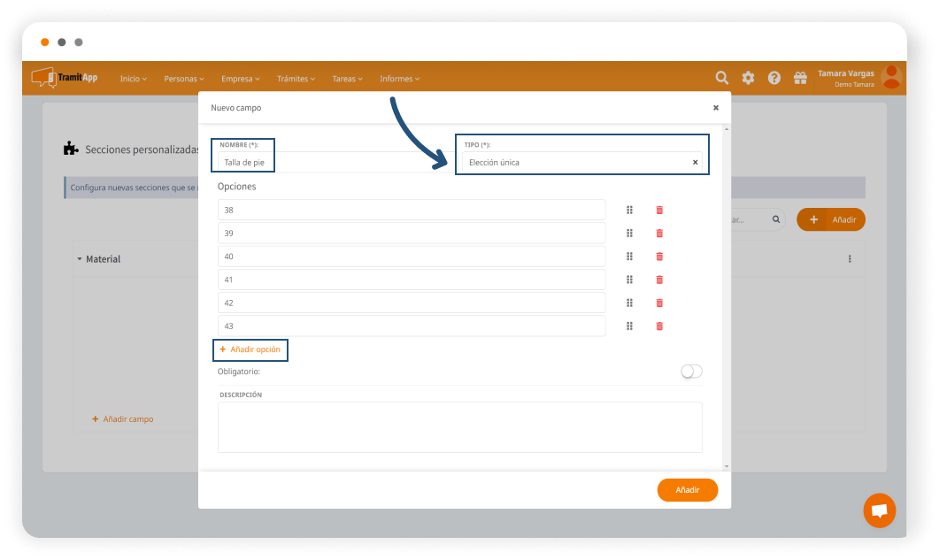
Task: Close the Nuevo campo dialog
Action: (716, 108)
